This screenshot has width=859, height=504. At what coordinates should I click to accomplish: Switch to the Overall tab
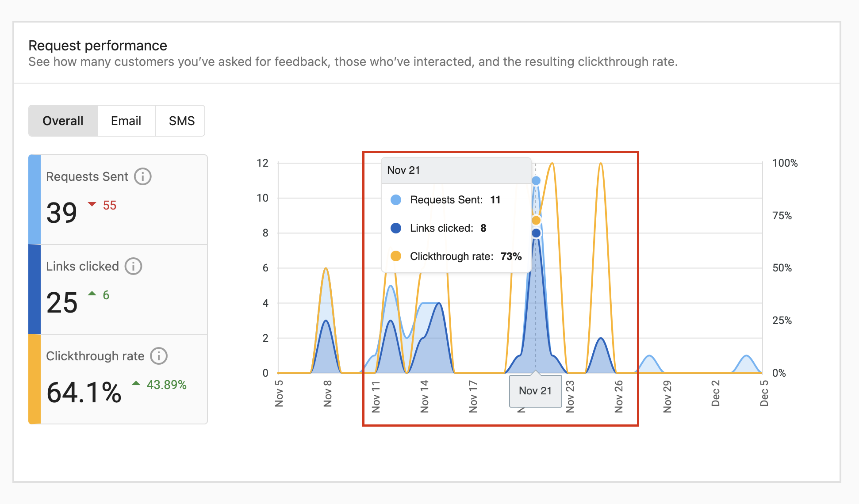pos(63,121)
